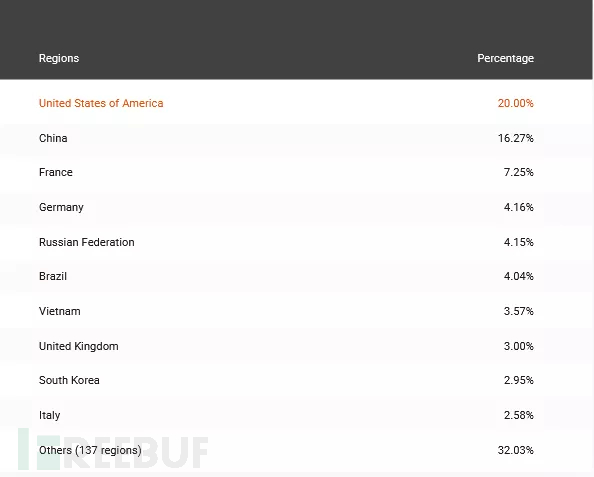Image resolution: width=594 pixels, height=477 pixels.
Task: Click the 32.03% Others percentage
Action: pyautogui.click(x=516, y=450)
